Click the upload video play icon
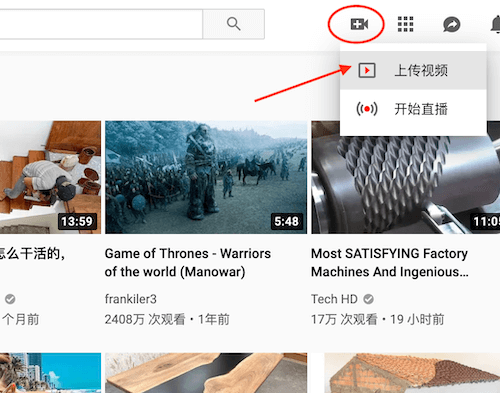 tap(367, 70)
